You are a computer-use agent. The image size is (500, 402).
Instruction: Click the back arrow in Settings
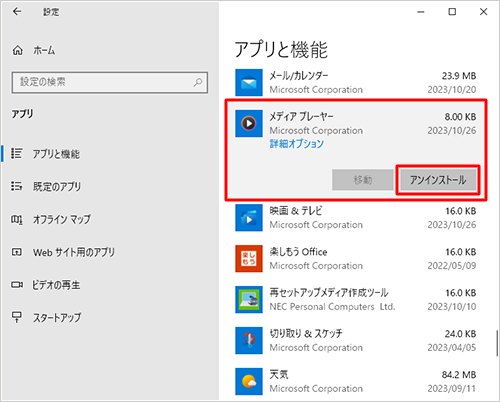[17, 12]
